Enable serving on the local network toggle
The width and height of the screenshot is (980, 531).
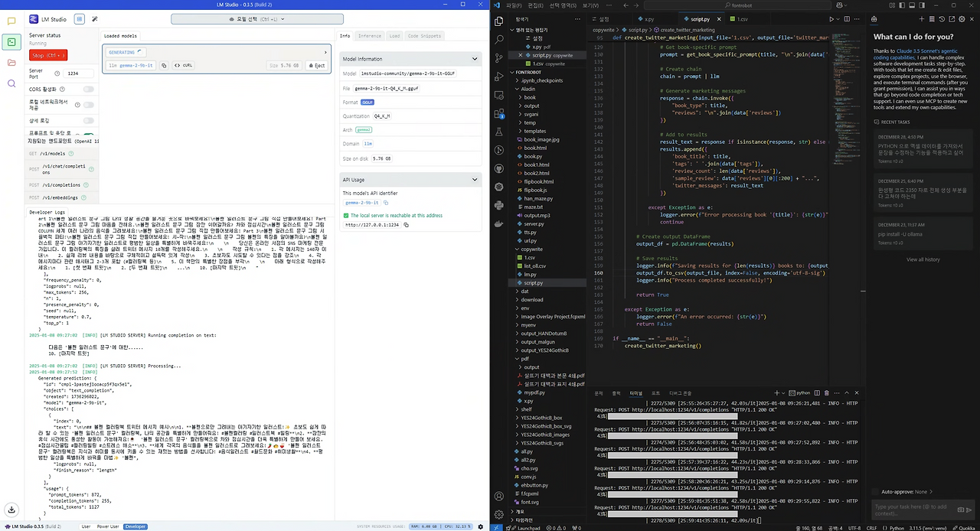[89, 105]
